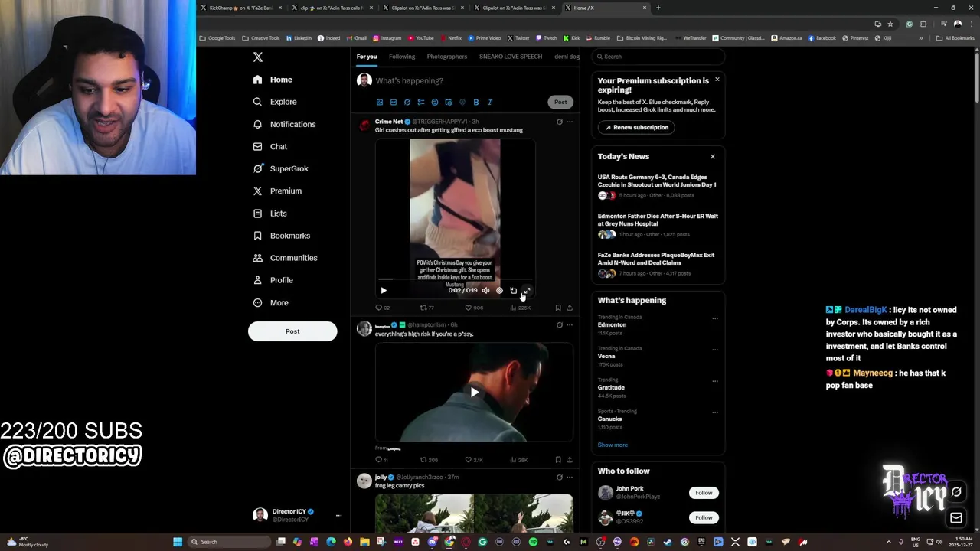The width and height of the screenshot is (980, 551).
Task: Switch to the Photographers tab
Action: (447, 57)
